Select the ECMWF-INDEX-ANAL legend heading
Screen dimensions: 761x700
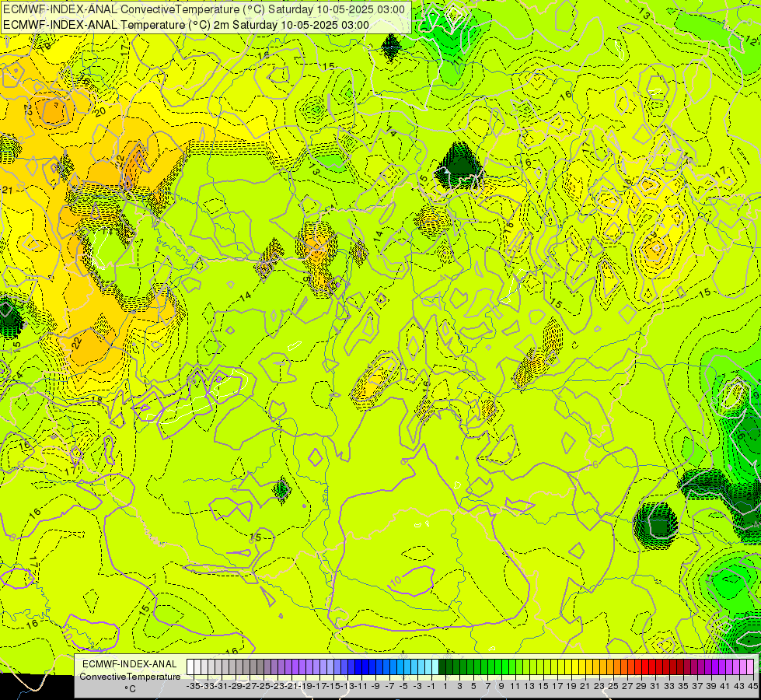click(x=130, y=664)
